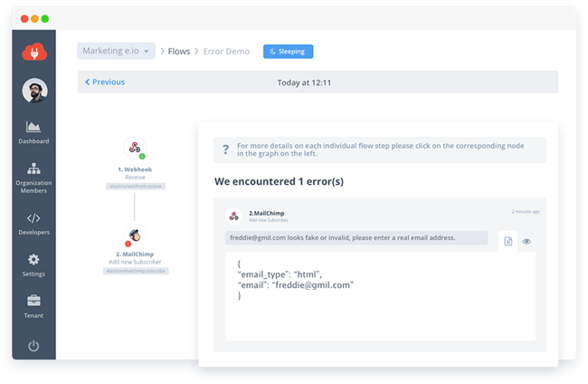Click the Today at 12:11 timestamp

click(304, 82)
